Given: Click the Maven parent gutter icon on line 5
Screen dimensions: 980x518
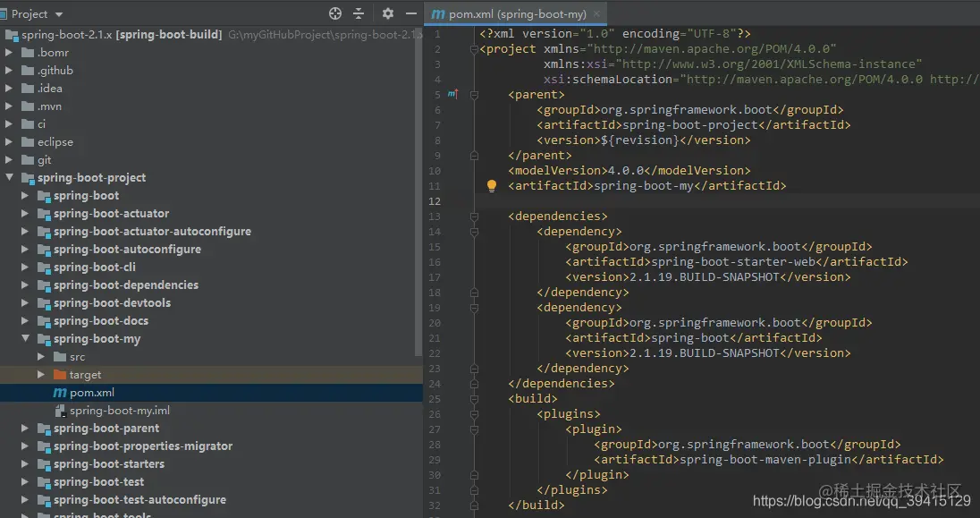Looking at the screenshot, I should [x=453, y=94].
